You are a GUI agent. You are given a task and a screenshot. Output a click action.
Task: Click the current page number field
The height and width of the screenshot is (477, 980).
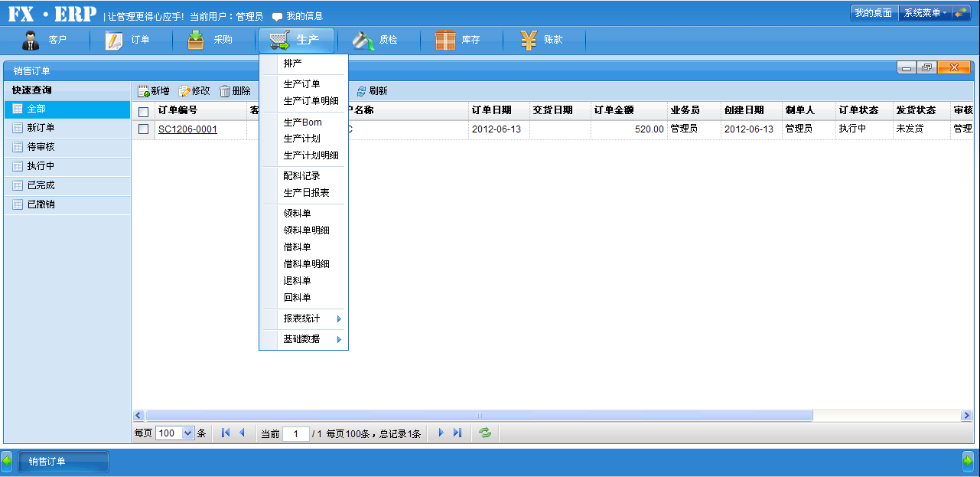tap(295, 433)
